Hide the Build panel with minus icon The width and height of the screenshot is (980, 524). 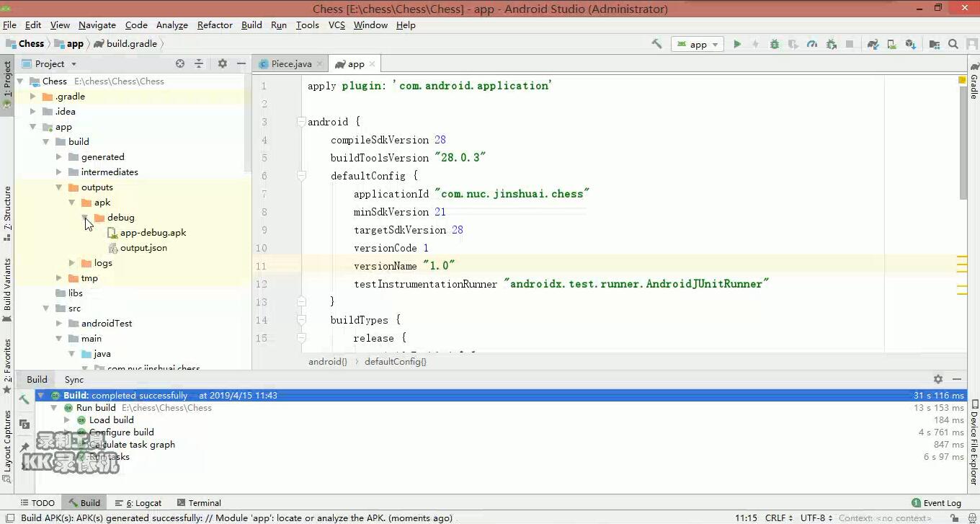pyautogui.click(x=957, y=379)
